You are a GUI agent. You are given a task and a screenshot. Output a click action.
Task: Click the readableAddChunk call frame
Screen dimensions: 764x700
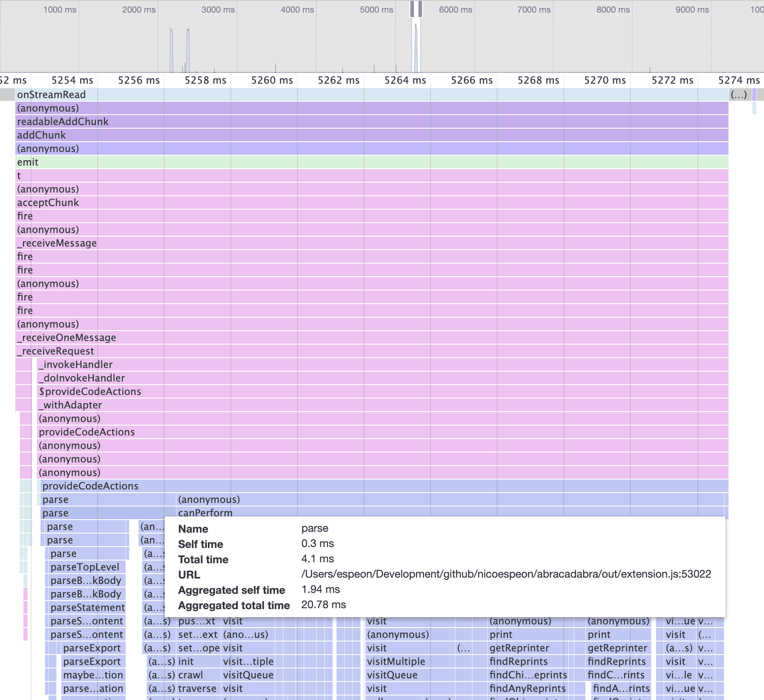click(372, 121)
